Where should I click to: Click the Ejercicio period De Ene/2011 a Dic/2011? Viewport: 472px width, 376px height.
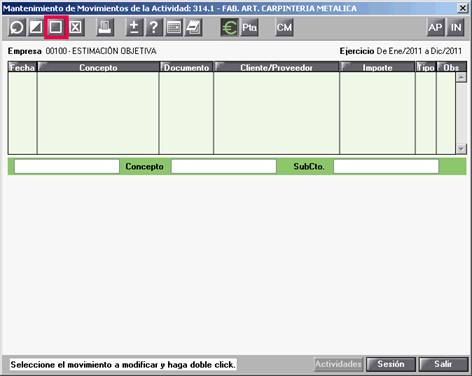click(x=419, y=51)
